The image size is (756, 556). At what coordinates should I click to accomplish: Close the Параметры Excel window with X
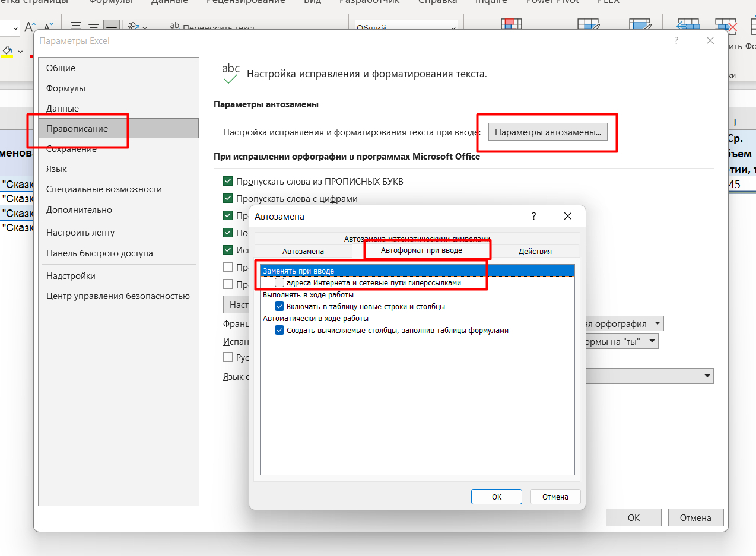tap(710, 40)
